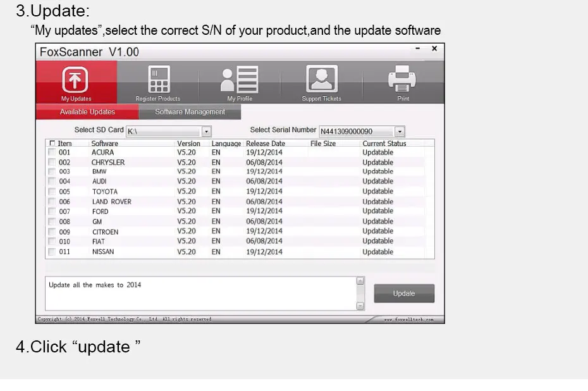
Task: Click Updatable status in the NISSAN row
Action: (377, 252)
